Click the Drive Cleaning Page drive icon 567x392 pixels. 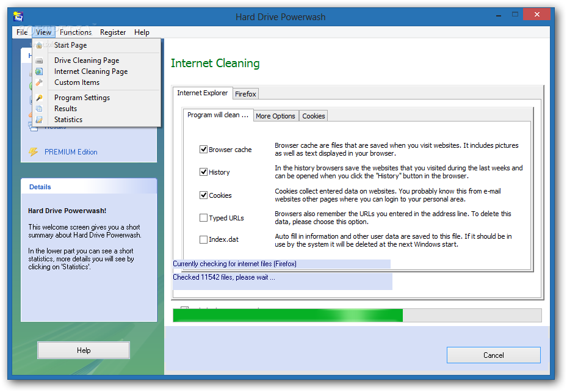point(39,60)
